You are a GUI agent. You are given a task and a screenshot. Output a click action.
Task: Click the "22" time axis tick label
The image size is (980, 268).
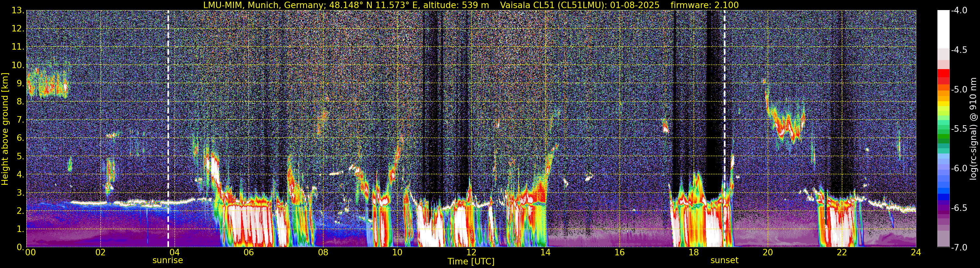pyautogui.click(x=842, y=252)
